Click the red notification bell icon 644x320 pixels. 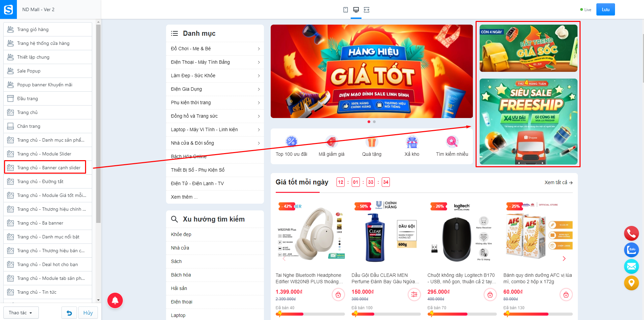115,300
